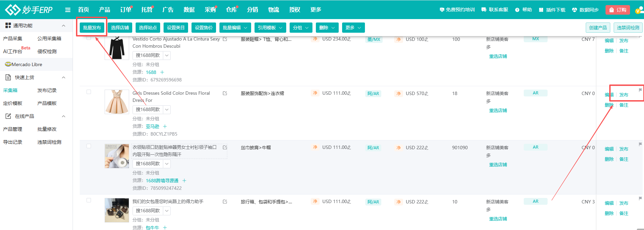This screenshot has height=230, width=644.
Task: Open 插件下载 in the top bar
Action: (x=552, y=10)
